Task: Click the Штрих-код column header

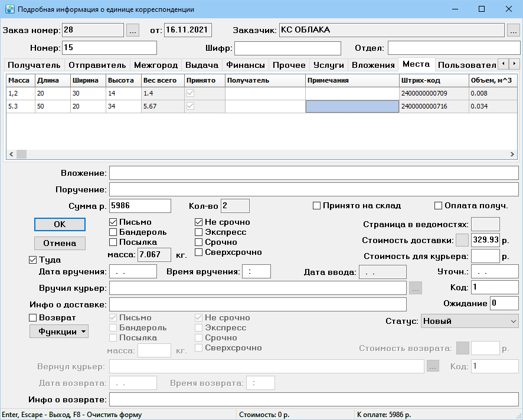Action: click(x=434, y=80)
